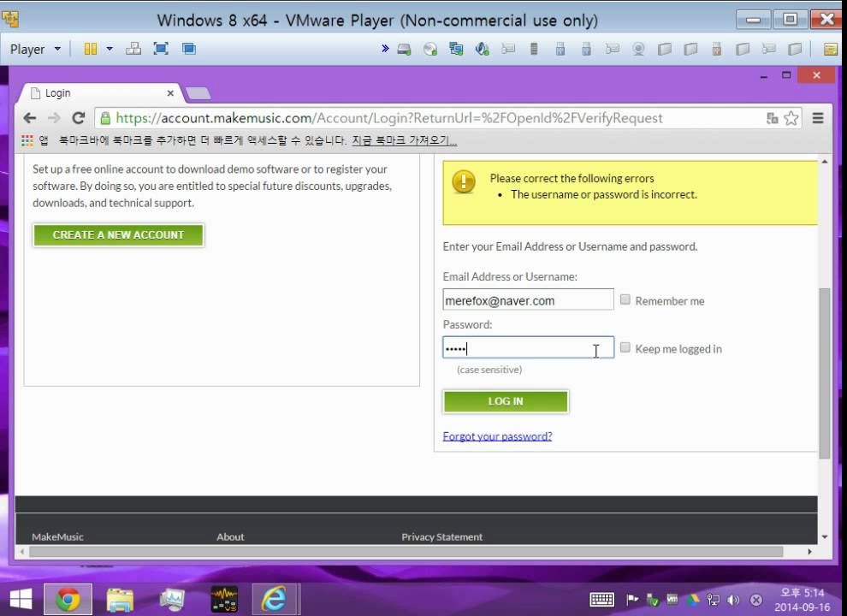This screenshot has height=616, width=847.
Task: Click the Chrome forward arrow
Action: (x=54, y=118)
